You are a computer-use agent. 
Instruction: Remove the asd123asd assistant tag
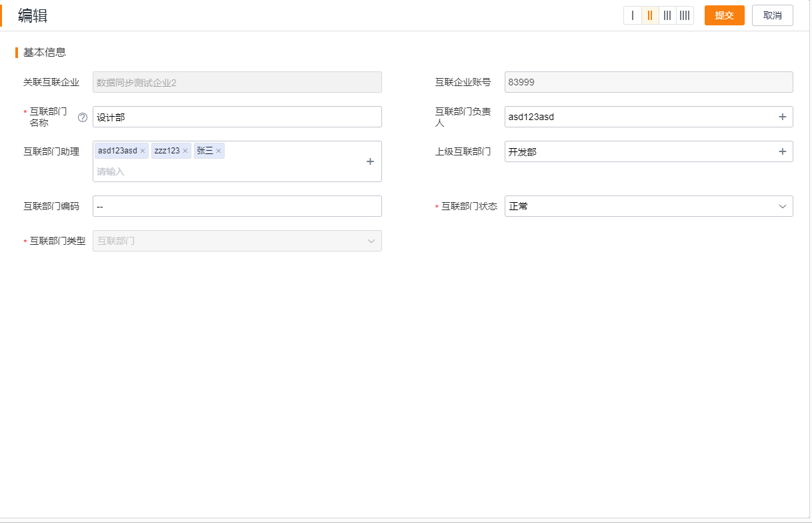pyautogui.click(x=143, y=151)
